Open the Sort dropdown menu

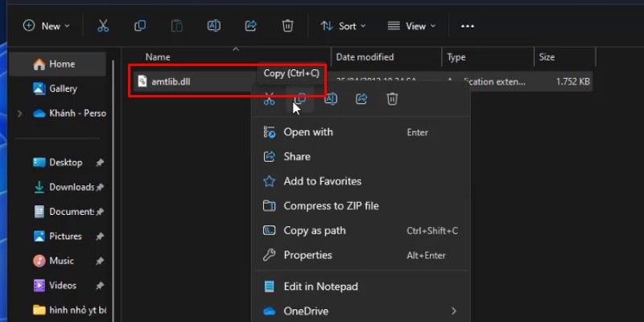[x=343, y=26]
